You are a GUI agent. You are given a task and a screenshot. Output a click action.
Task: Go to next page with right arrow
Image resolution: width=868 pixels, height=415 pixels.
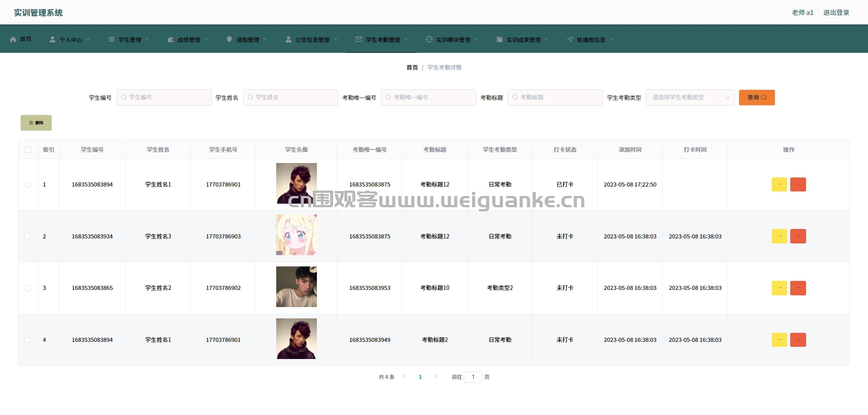coord(436,376)
